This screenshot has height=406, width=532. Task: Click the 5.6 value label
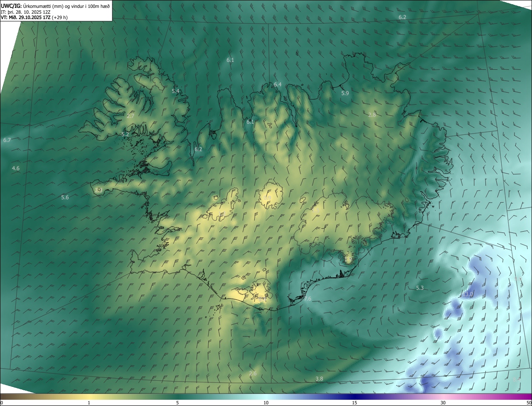click(65, 198)
